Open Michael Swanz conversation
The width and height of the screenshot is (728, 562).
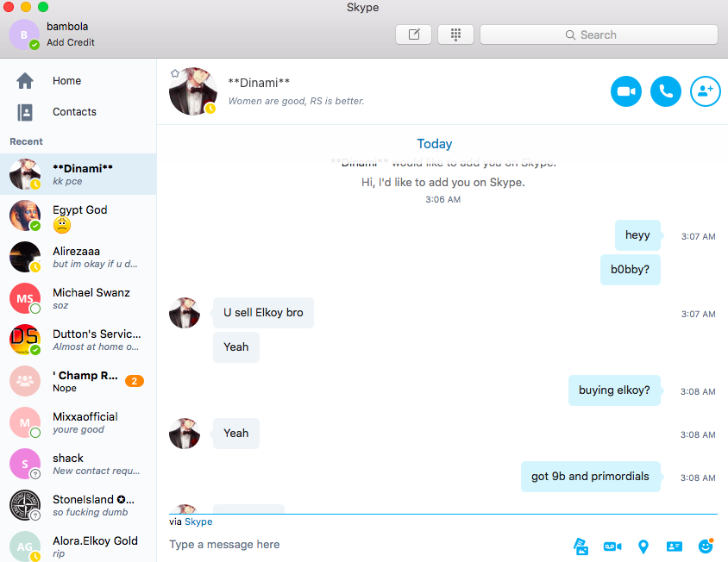click(78, 298)
